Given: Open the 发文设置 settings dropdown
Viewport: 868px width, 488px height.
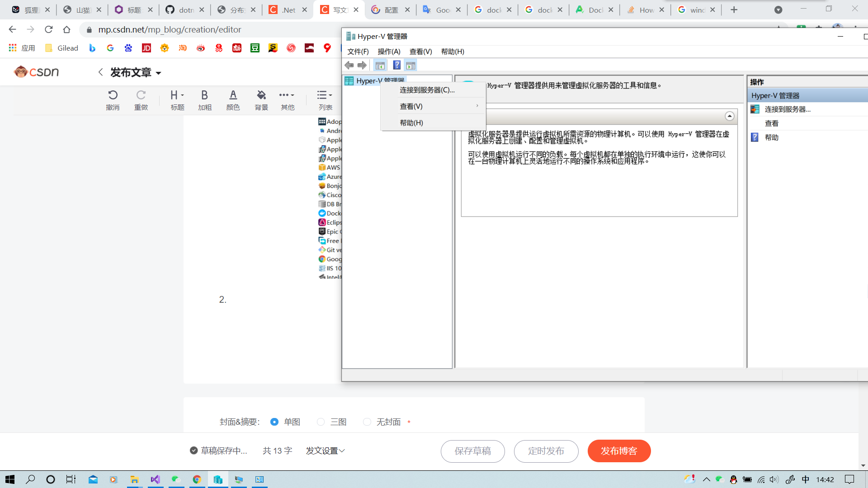Looking at the screenshot, I should pyautogui.click(x=325, y=450).
